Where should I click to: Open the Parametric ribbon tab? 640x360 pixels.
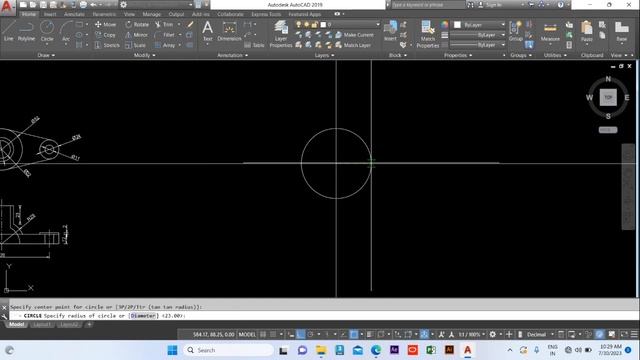tap(104, 14)
